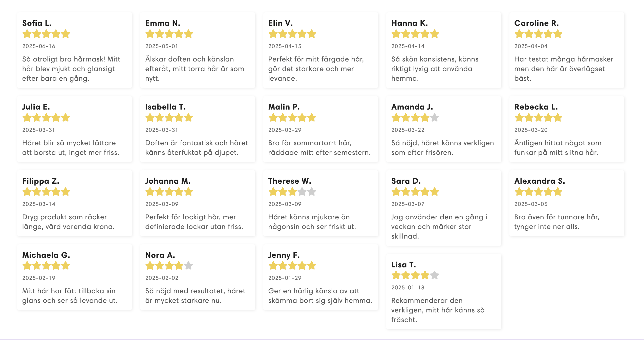Select Isabella T.'s review text about doften
Viewport: 644px width, 340px height.
point(196,147)
